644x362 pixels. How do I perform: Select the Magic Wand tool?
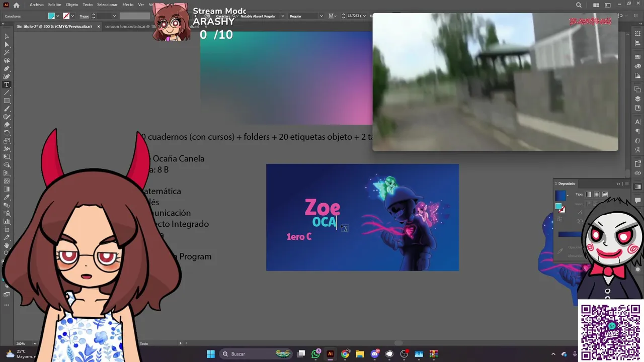point(7,52)
